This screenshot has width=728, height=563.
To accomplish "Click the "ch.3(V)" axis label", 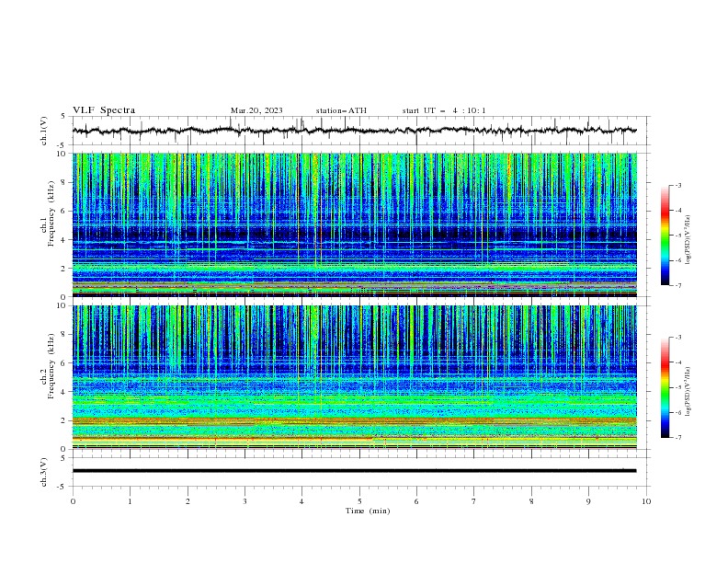I will (x=44, y=472).
